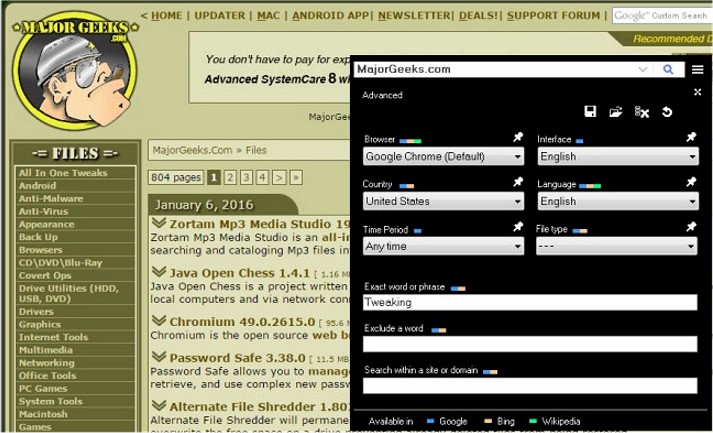713x433 pixels.
Task: Expand the Password Safe entry arrow
Action: 159,357
